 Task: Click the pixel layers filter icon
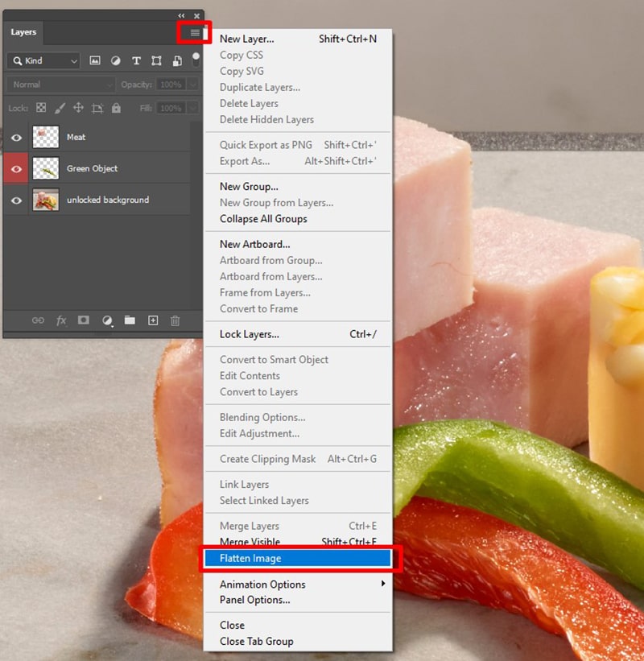click(x=95, y=60)
